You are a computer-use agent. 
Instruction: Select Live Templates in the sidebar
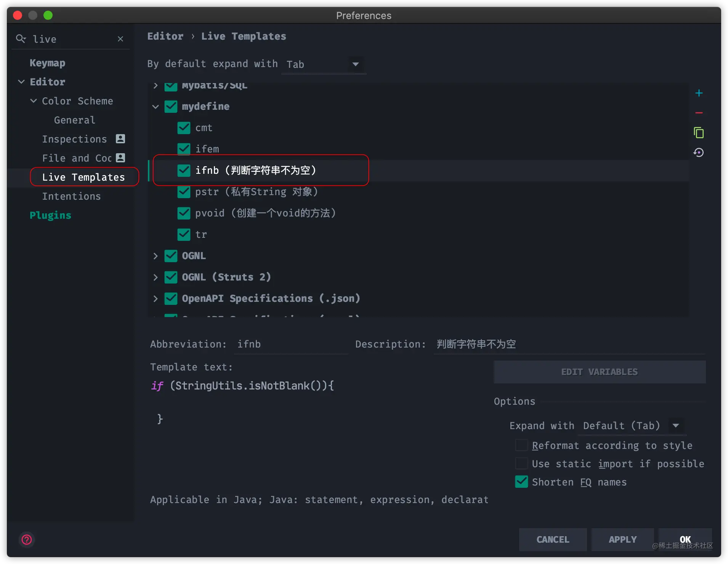83,177
